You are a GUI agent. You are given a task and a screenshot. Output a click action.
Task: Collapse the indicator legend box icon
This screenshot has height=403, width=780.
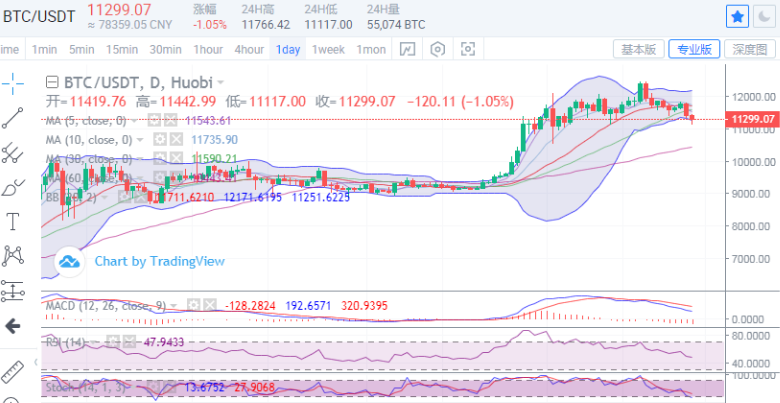(51, 82)
